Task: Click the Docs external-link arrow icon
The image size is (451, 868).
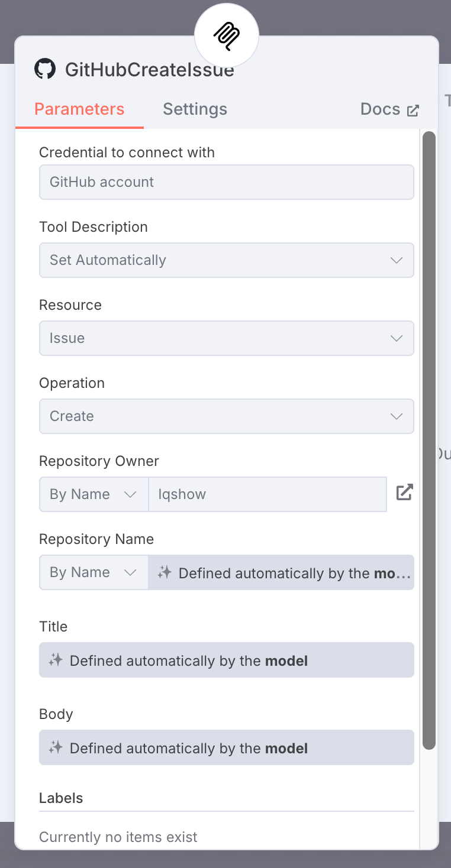Action: 413,110
